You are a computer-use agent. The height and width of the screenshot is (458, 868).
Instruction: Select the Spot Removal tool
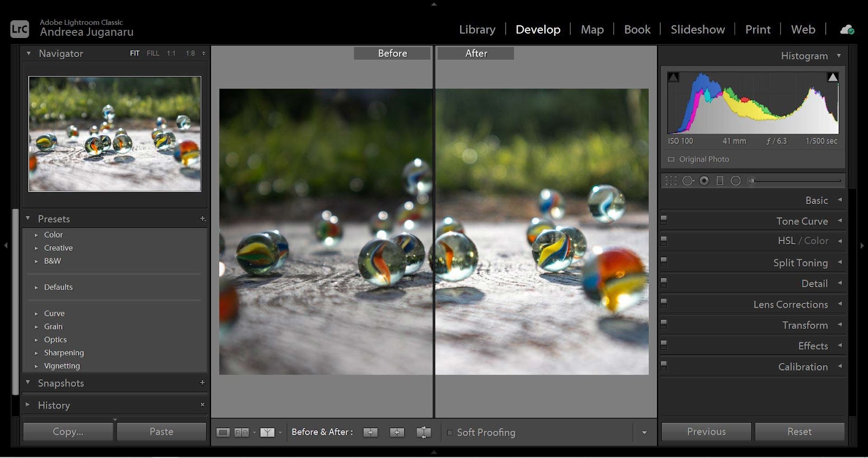[688, 181]
